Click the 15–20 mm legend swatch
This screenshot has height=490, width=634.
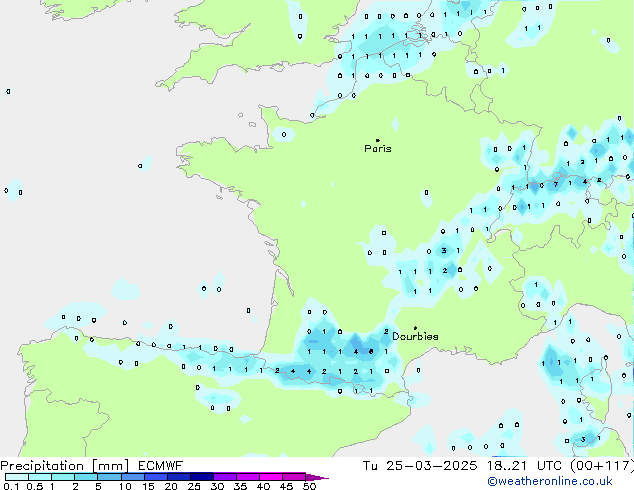(156, 477)
